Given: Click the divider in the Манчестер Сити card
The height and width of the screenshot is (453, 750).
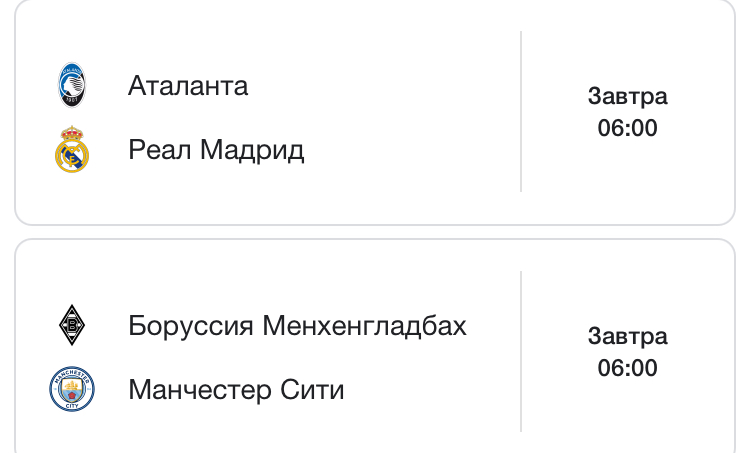Looking at the screenshot, I should 521,350.
